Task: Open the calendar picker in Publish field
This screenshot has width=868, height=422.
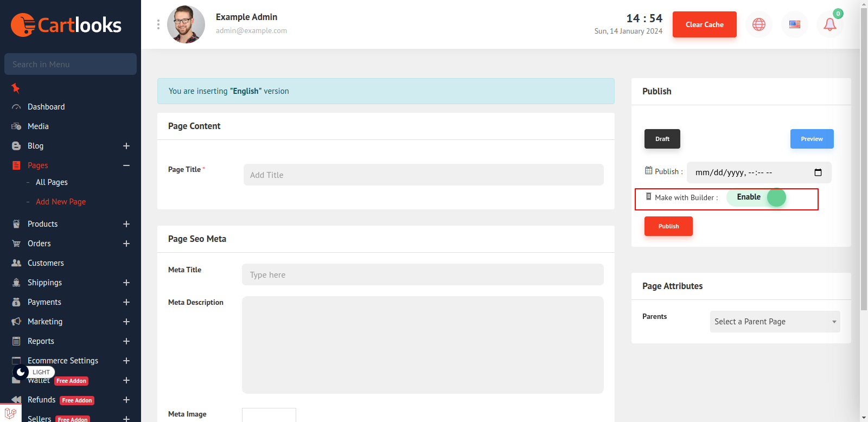Action: point(818,172)
